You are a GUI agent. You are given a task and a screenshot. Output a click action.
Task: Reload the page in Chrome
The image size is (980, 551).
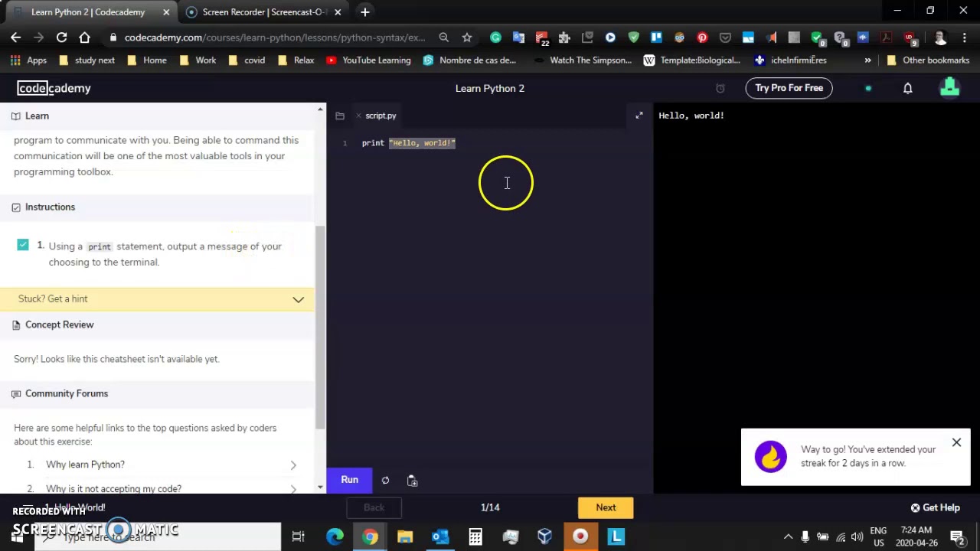61,37
